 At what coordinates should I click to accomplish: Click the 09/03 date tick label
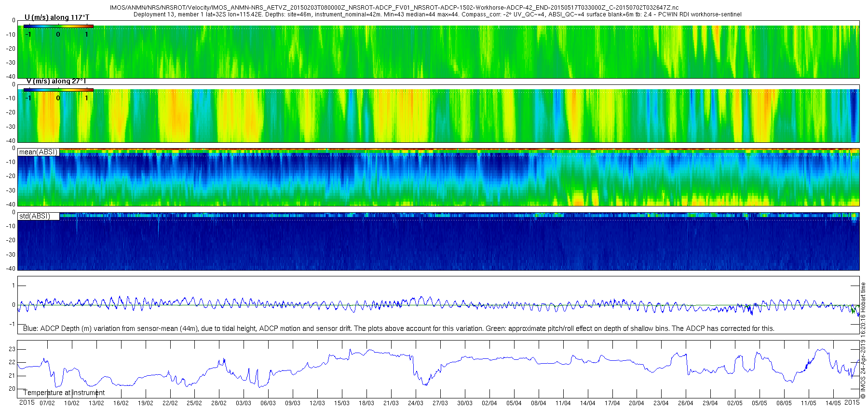point(293,403)
